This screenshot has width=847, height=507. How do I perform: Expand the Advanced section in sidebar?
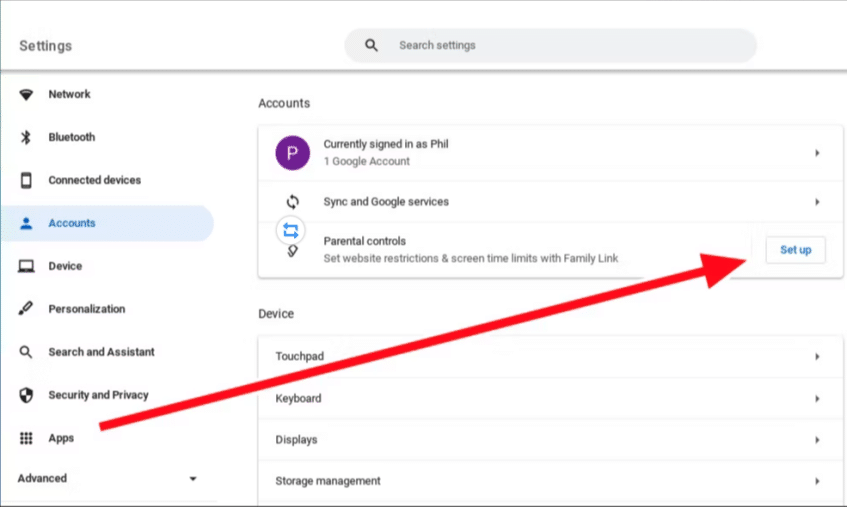(x=193, y=479)
